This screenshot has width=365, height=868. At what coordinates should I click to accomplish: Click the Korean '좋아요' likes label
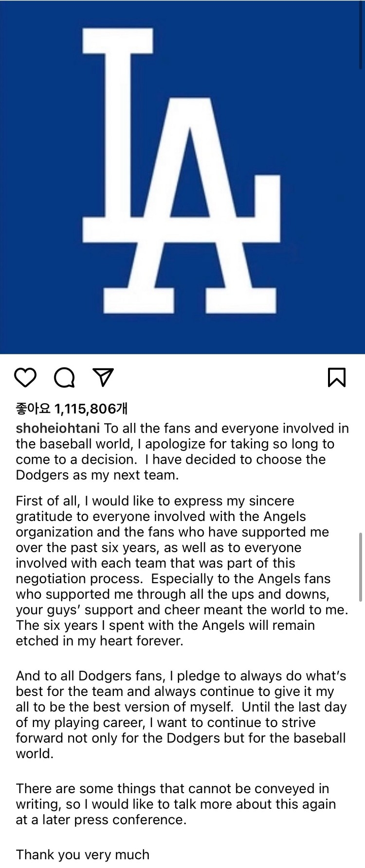coord(33,409)
